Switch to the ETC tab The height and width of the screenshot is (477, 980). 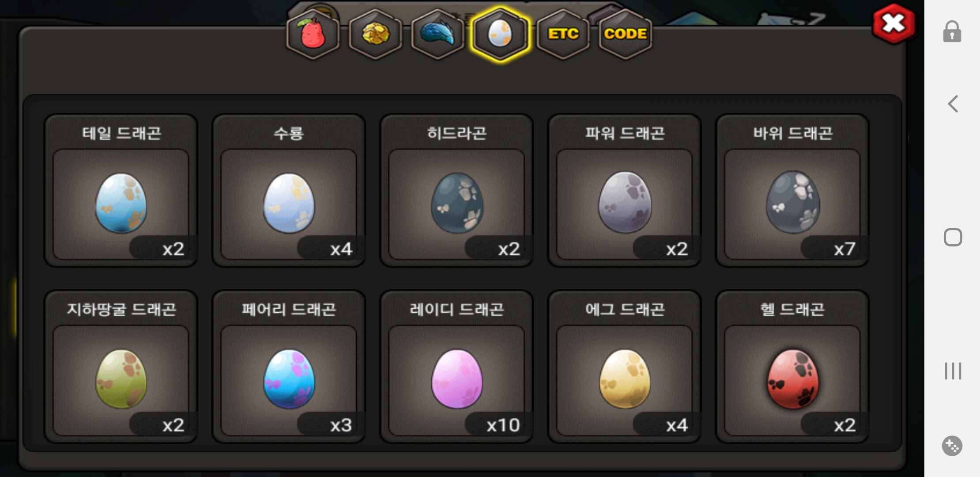[x=563, y=34]
